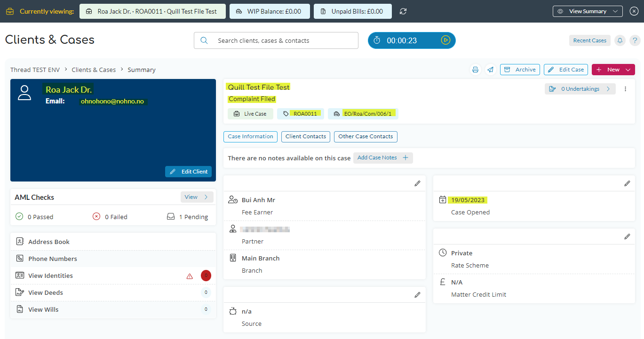Start the timer play button
This screenshot has width=644, height=339.
pyautogui.click(x=445, y=40)
